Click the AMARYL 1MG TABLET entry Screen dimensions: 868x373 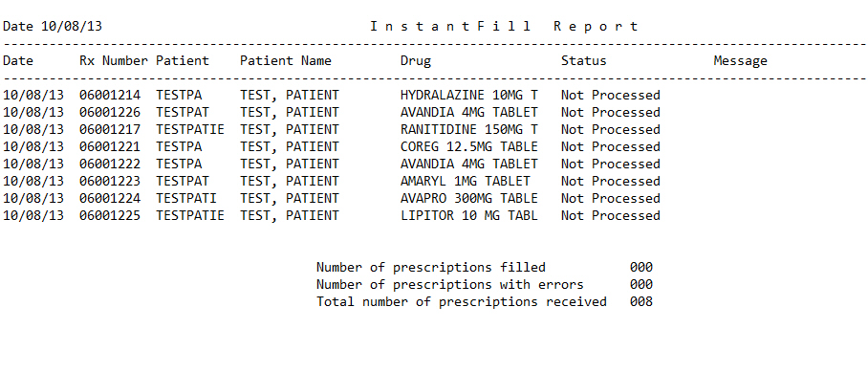click(x=465, y=181)
